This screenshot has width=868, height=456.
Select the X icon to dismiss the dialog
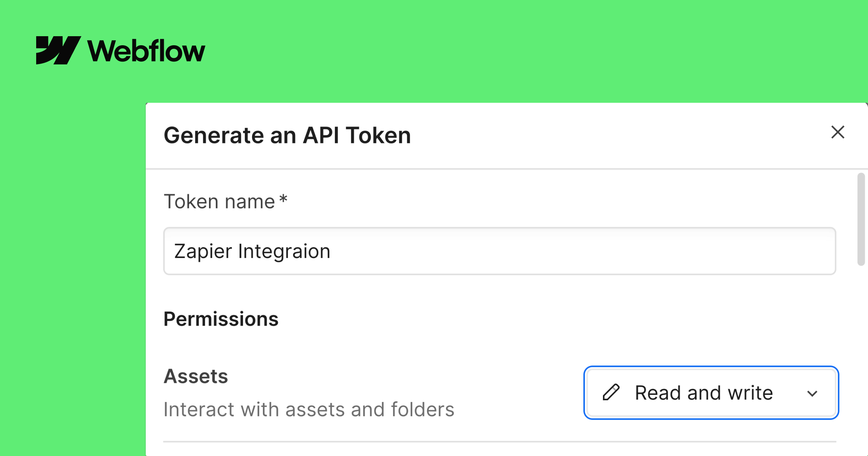coord(838,132)
